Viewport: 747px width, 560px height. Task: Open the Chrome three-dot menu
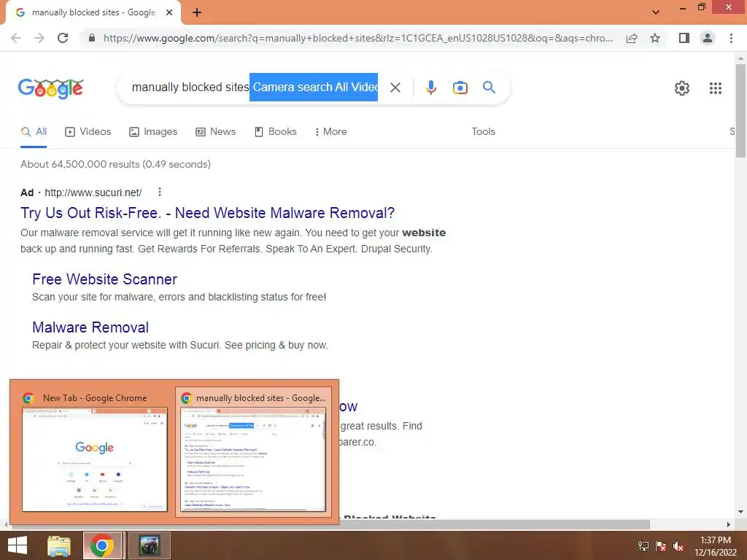[x=731, y=38]
